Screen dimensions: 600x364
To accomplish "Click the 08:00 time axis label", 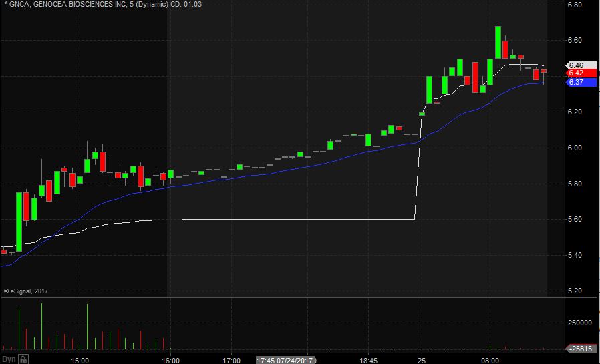I will tap(490, 360).
